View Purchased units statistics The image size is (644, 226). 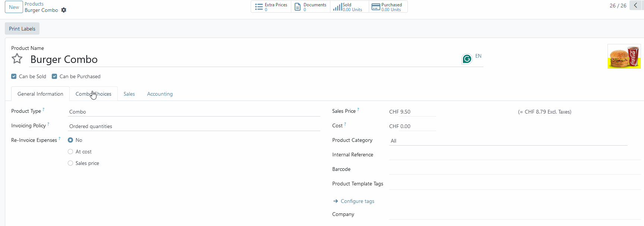tap(388, 7)
